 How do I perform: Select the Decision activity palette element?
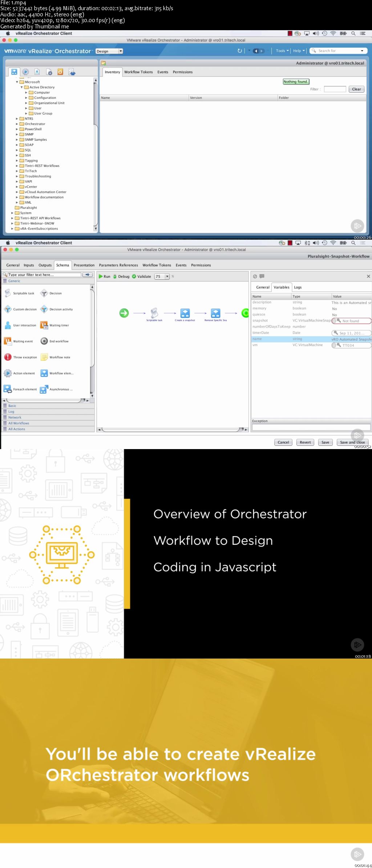pos(57,309)
